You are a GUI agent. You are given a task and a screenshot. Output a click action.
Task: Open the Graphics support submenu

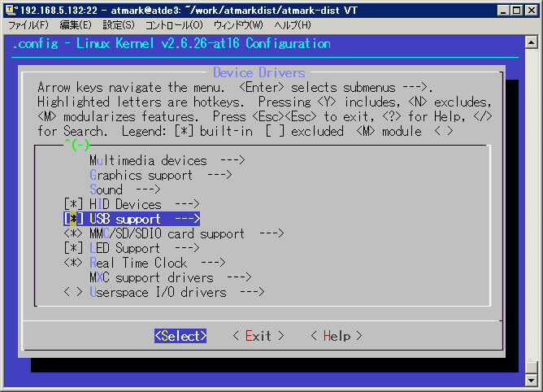161,175
